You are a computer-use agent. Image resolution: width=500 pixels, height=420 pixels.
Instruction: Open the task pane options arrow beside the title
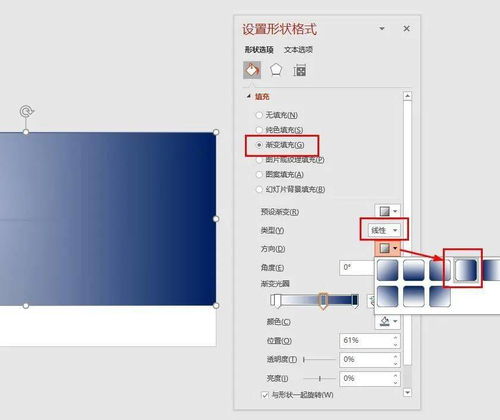pyautogui.click(x=382, y=29)
